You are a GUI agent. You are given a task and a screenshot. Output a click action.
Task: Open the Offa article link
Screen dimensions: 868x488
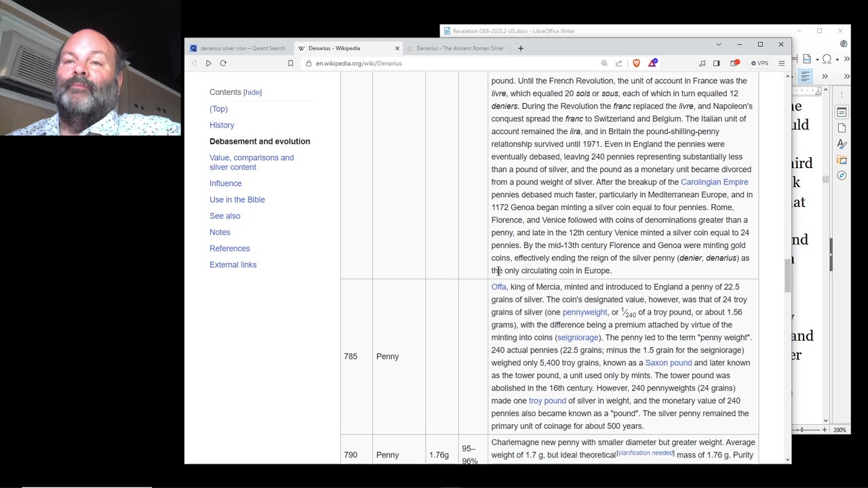[498, 287]
